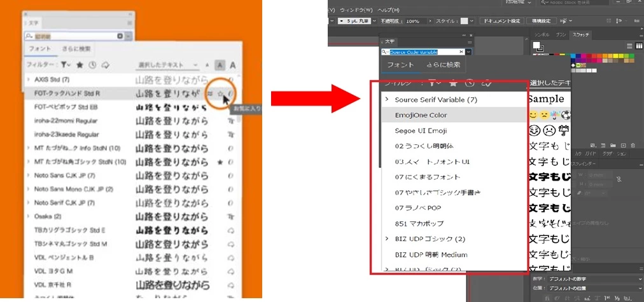Open the ウィンドウ(W) menu
644x302 pixels.
click(356, 10)
